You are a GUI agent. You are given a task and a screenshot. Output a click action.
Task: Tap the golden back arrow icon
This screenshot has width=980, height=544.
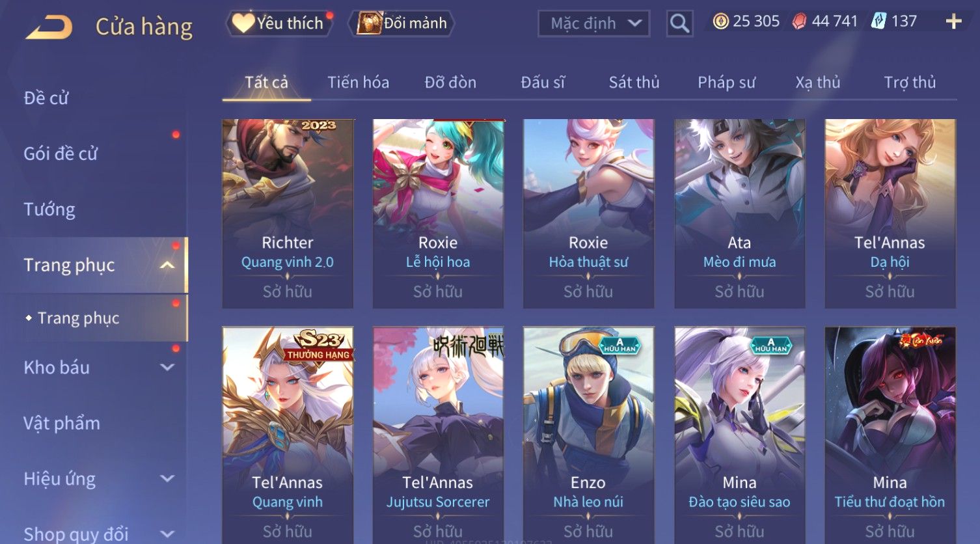click(x=49, y=27)
